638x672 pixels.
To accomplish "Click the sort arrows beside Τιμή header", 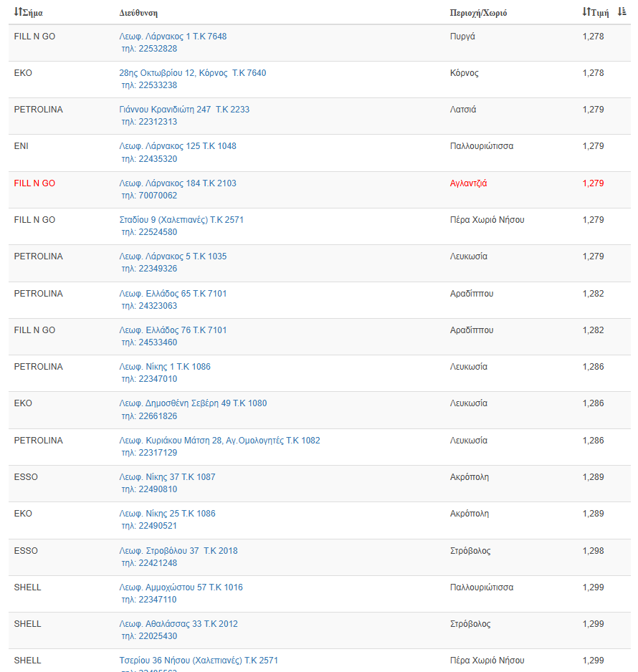I will tap(586, 12).
